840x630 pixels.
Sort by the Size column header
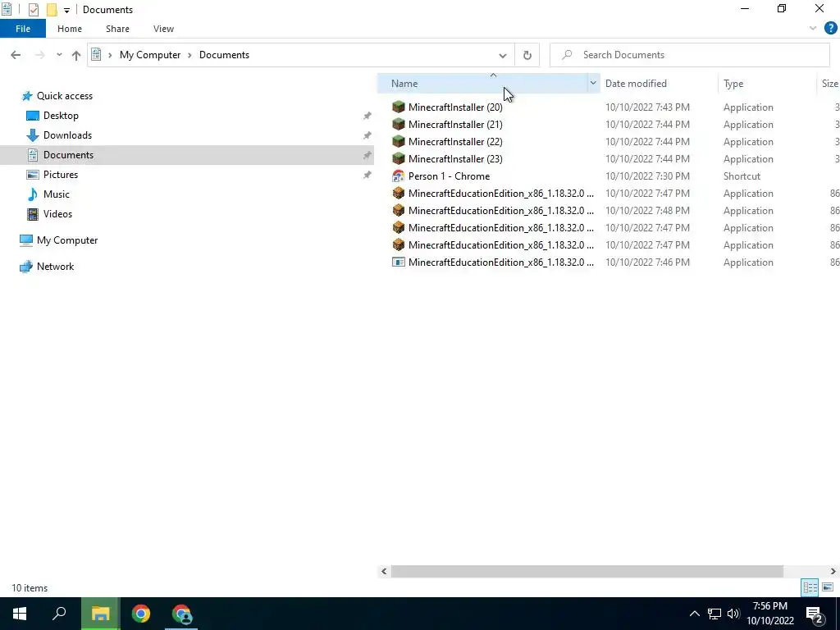point(829,83)
